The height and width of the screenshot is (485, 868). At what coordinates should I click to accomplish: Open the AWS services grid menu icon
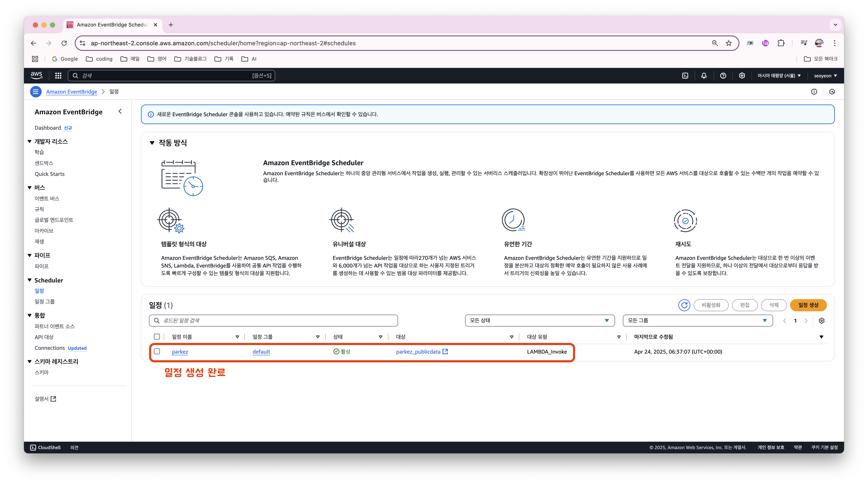pyautogui.click(x=58, y=75)
